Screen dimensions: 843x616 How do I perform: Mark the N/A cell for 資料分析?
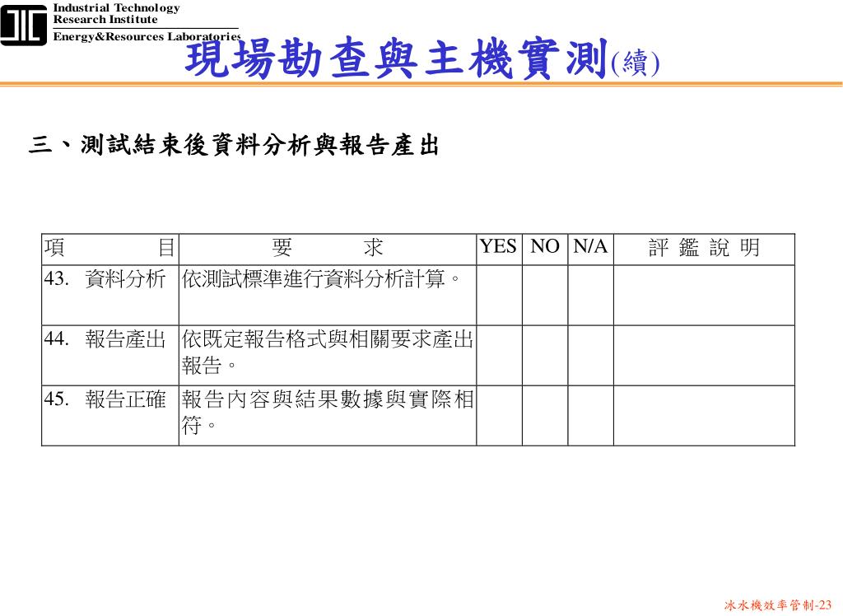point(590,295)
